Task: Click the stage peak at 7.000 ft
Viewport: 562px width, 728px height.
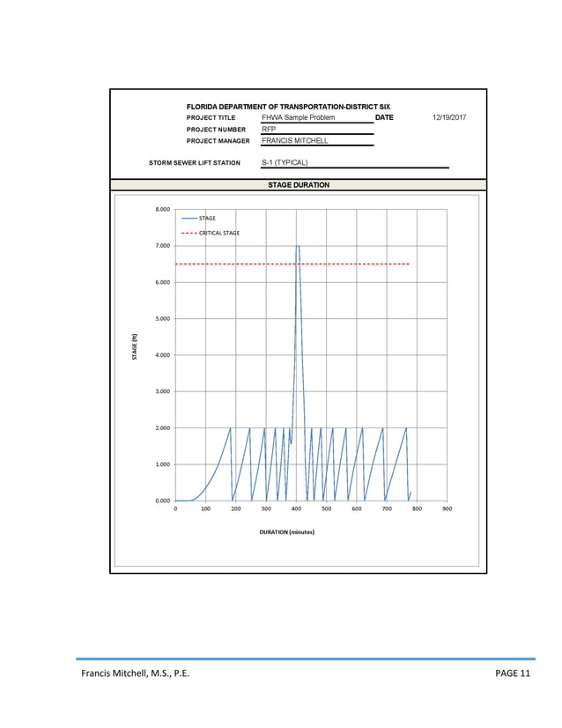Action: click(298, 246)
